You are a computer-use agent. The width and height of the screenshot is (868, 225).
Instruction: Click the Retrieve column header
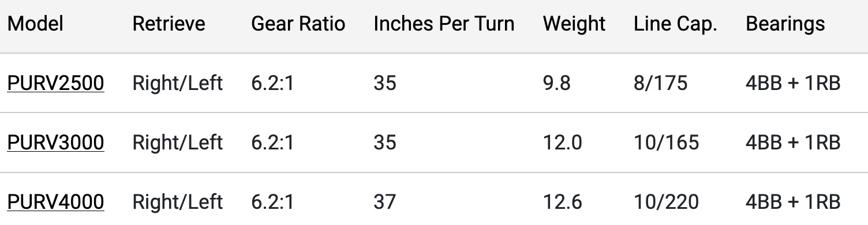[169, 24]
